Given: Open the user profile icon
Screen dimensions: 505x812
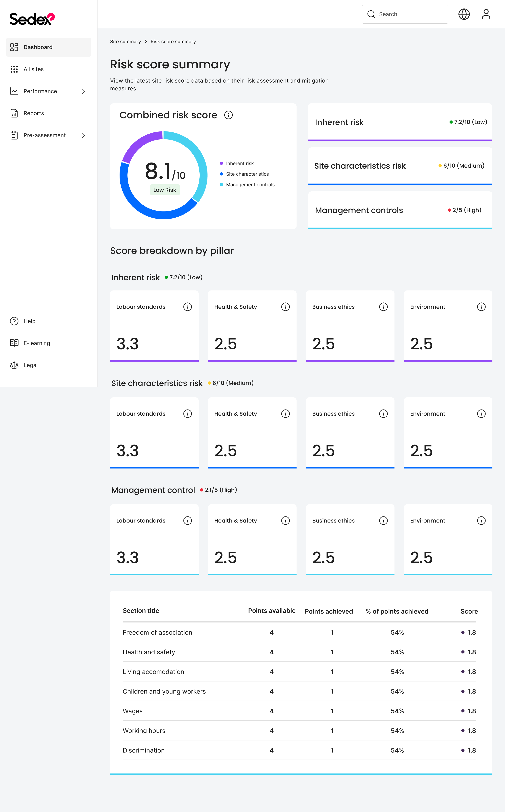Looking at the screenshot, I should point(486,14).
